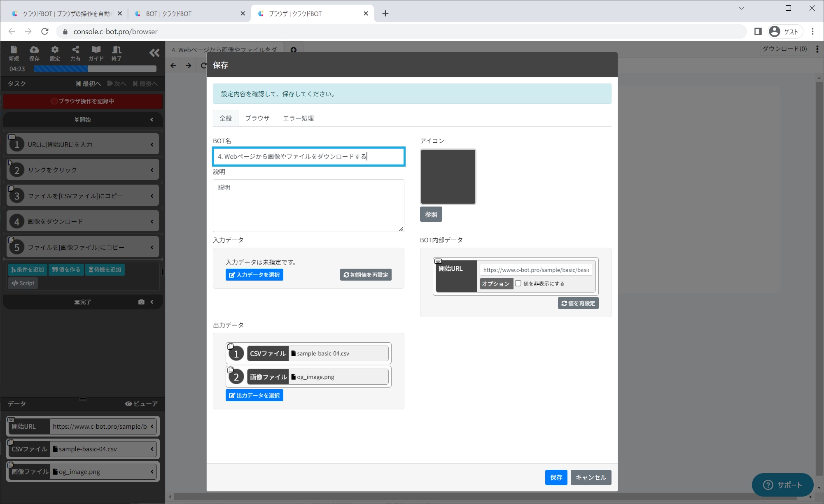Expand CSVファイル data row arrow
Screen dimensions: 824x504
coord(152,449)
